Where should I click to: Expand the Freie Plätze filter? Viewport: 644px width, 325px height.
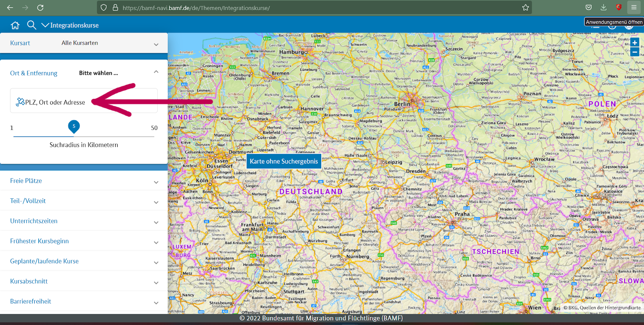84,181
